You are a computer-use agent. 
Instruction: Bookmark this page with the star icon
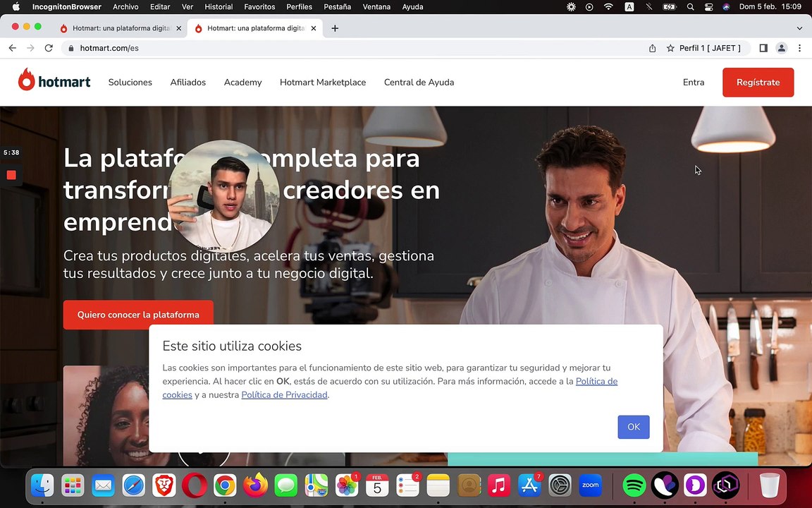[670, 48]
